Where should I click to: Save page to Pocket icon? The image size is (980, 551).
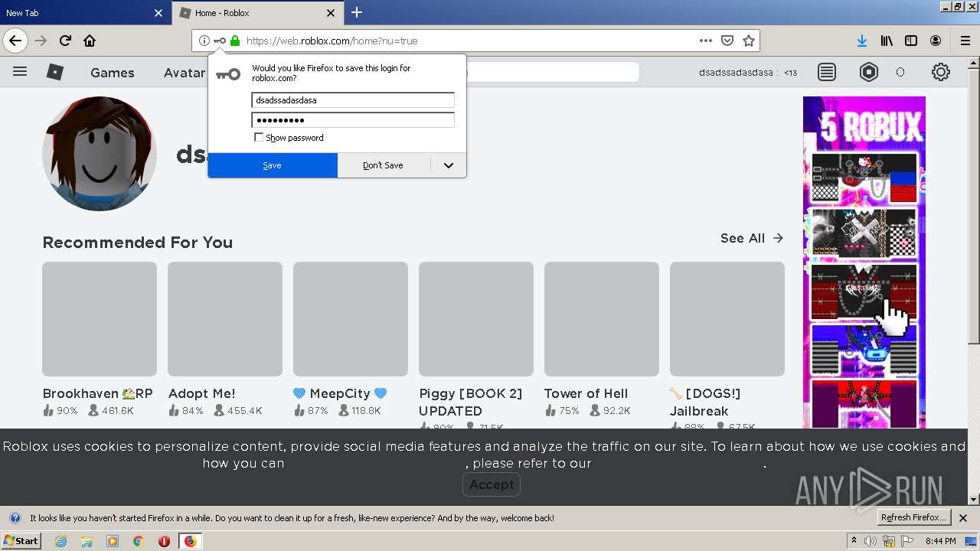tap(727, 41)
